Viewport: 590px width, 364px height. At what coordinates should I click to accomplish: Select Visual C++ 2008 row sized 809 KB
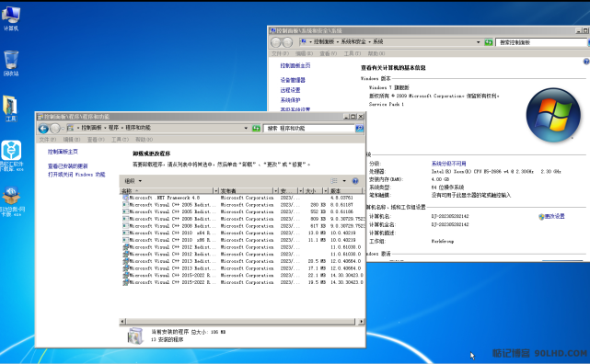[243, 219]
